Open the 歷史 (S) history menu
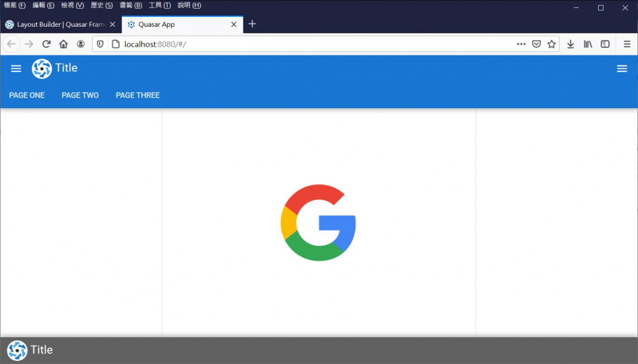The width and height of the screenshot is (638, 364). pyautogui.click(x=102, y=5)
